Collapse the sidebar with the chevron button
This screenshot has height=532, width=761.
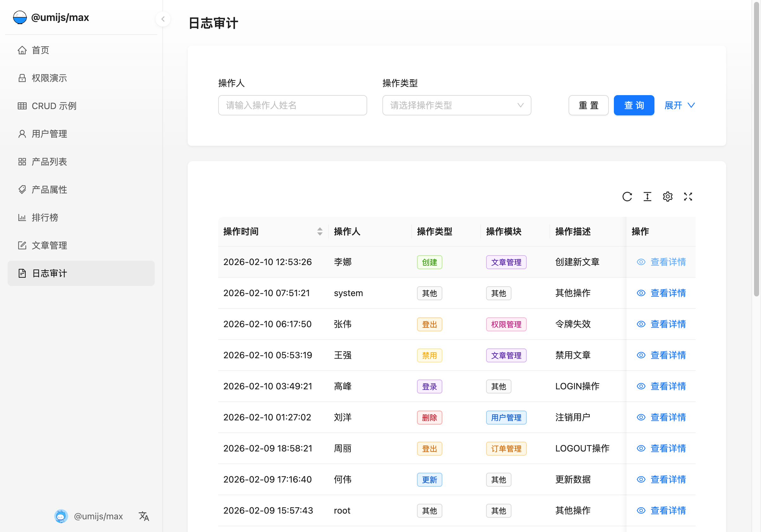click(163, 19)
